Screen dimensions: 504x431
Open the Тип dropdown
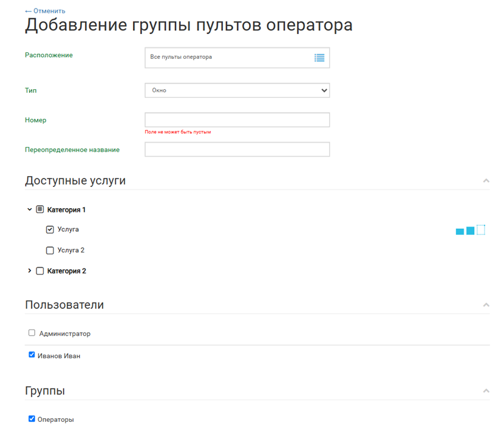pyautogui.click(x=237, y=90)
